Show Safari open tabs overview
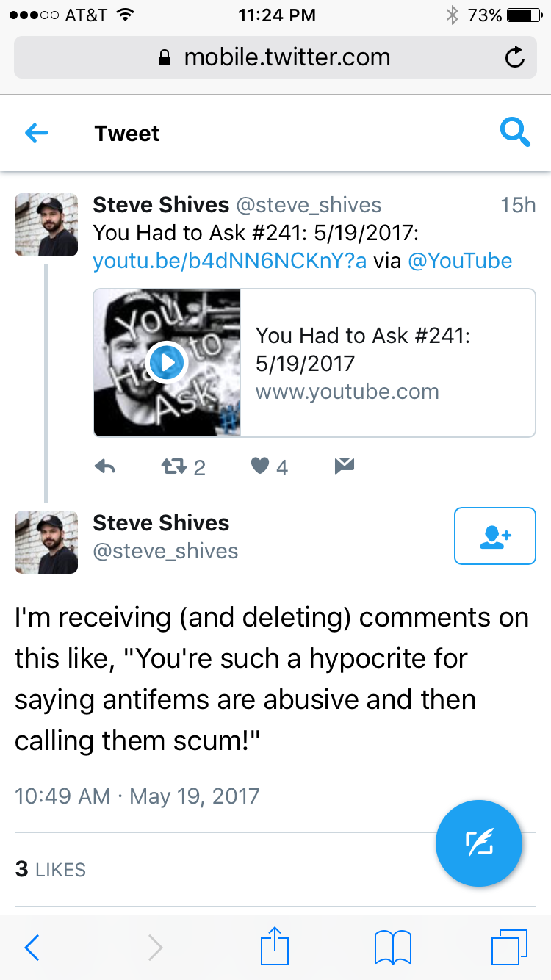 click(509, 948)
